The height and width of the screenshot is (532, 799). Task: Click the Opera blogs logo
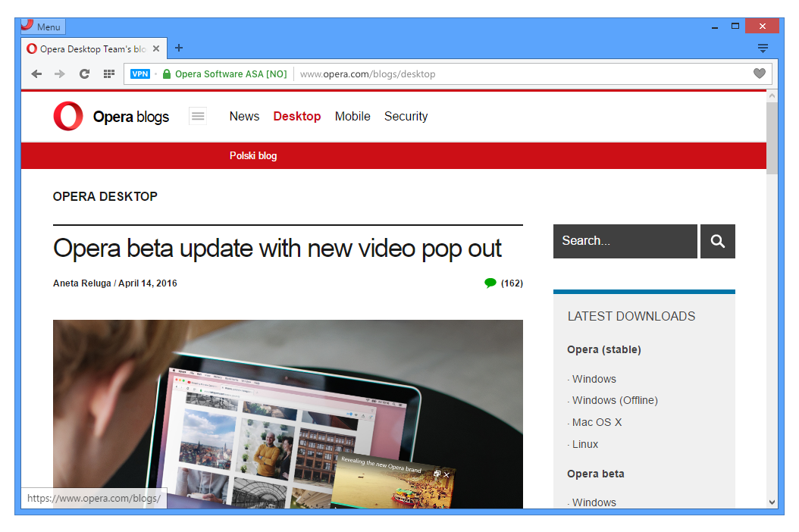pos(111,117)
